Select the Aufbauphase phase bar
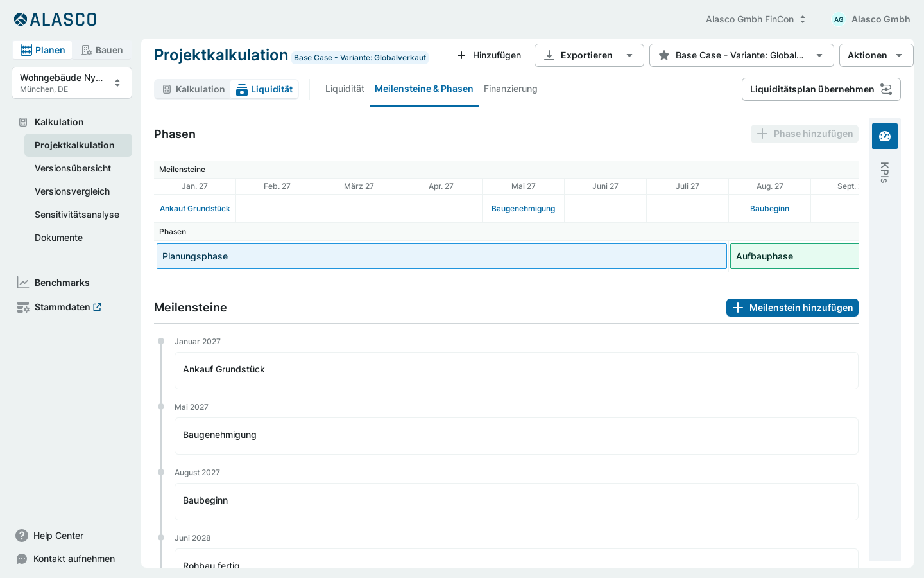924x578 pixels. coord(794,256)
